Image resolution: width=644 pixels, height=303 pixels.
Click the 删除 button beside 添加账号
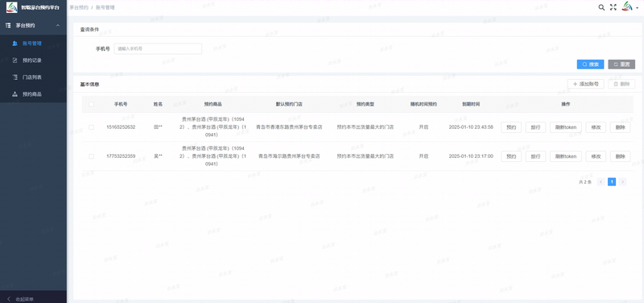(x=621, y=84)
